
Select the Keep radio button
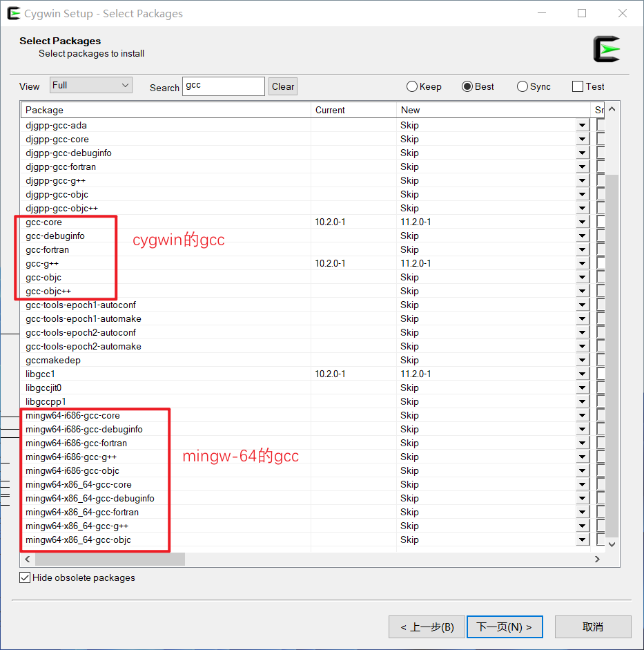pos(411,86)
